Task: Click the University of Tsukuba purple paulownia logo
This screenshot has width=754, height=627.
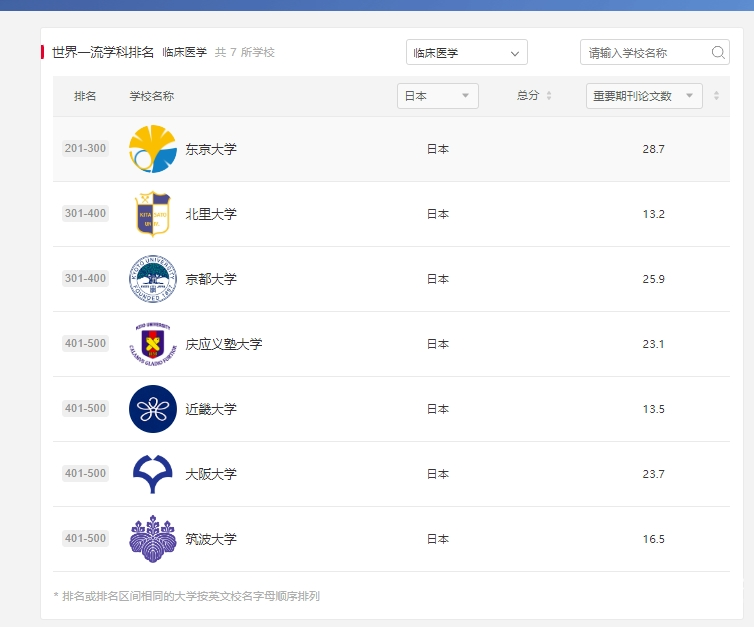Action: (153, 539)
